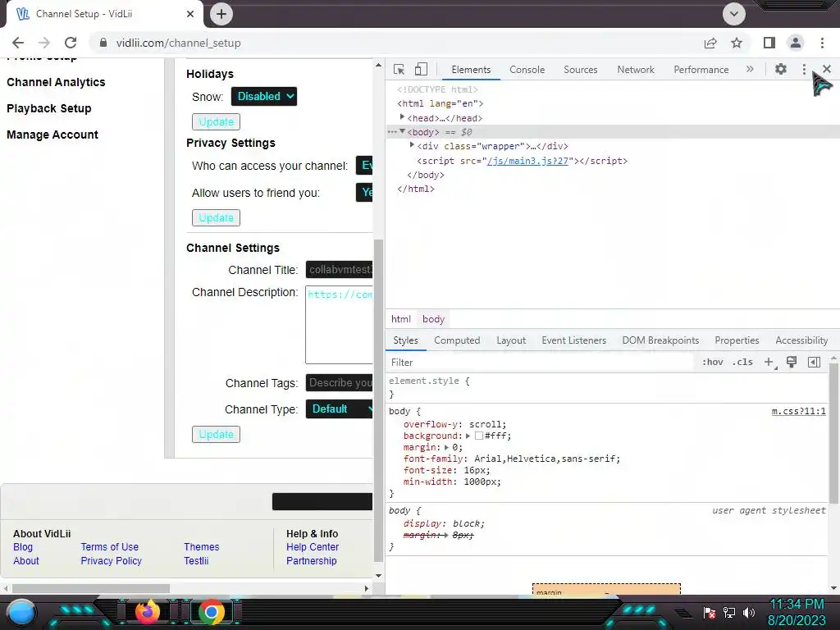Open the Channel Analytics sidebar link

(56, 82)
